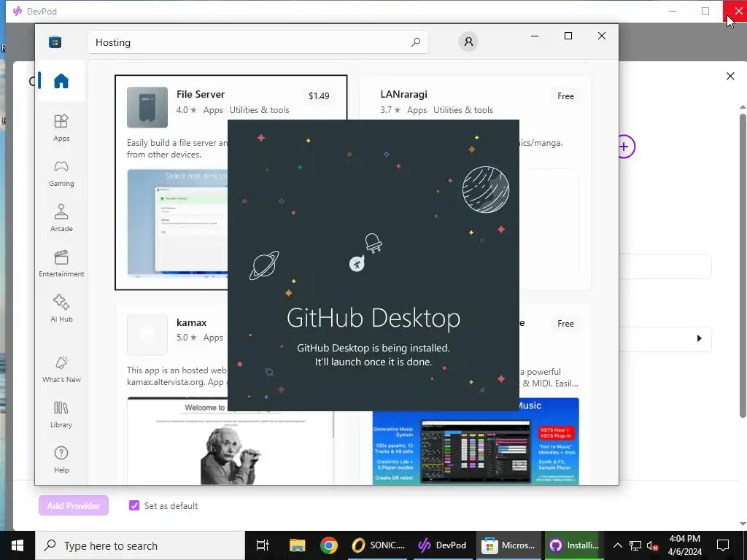Expand the right arrow row in DevPod
The height and width of the screenshot is (560, 747).
point(699,338)
